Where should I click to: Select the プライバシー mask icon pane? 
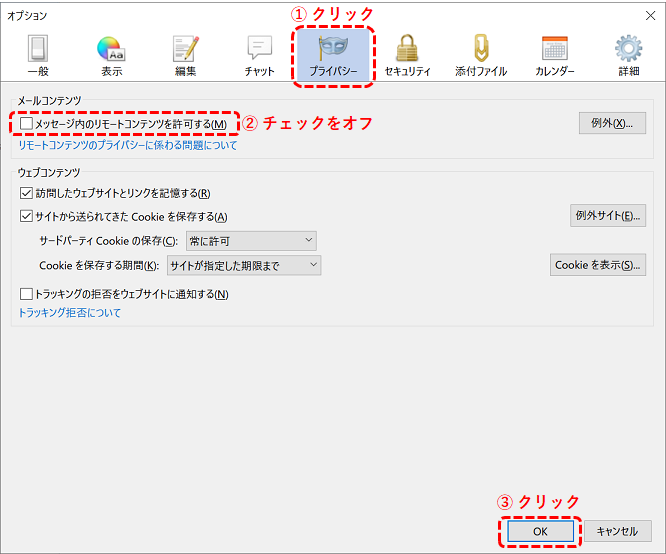(333, 56)
